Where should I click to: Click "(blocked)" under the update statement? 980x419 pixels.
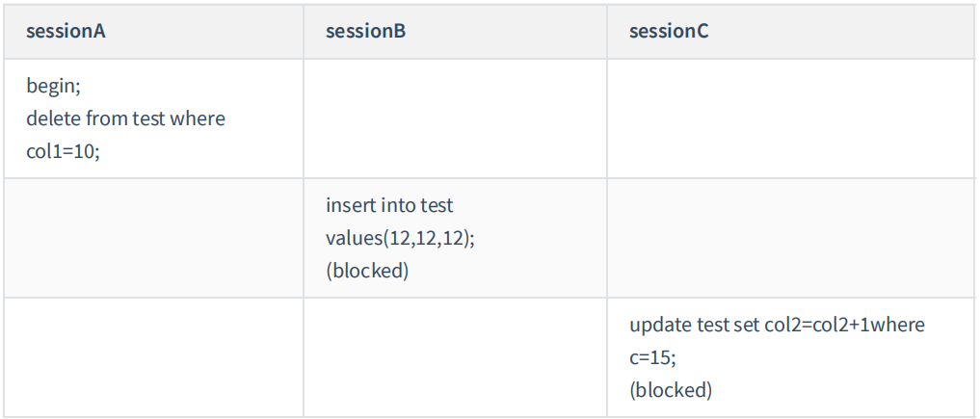click(671, 389)
